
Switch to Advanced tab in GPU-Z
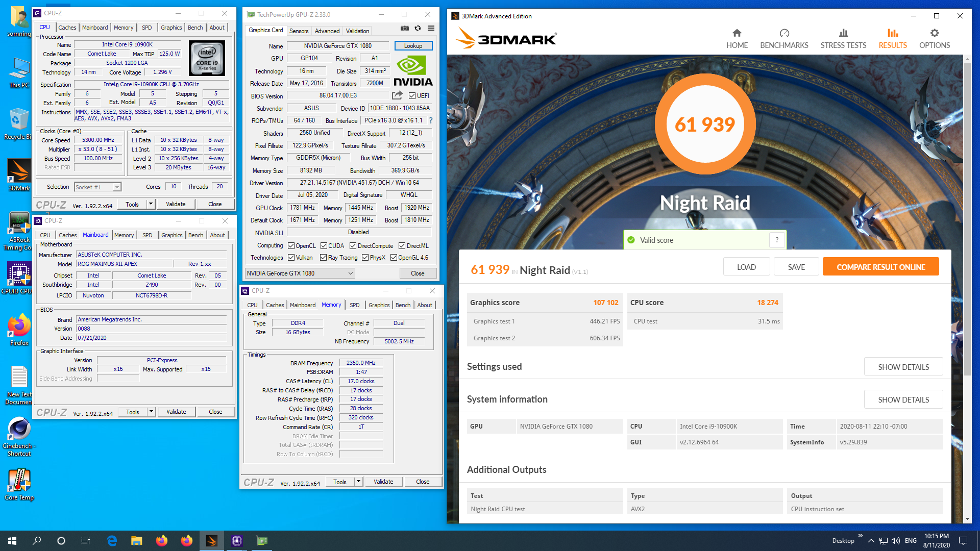tap(327, 31)
